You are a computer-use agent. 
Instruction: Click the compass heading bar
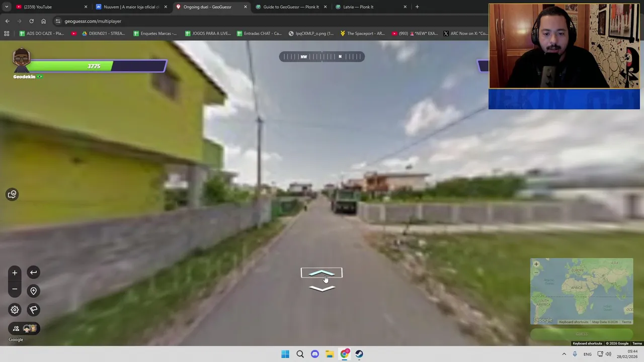[321, 57]
